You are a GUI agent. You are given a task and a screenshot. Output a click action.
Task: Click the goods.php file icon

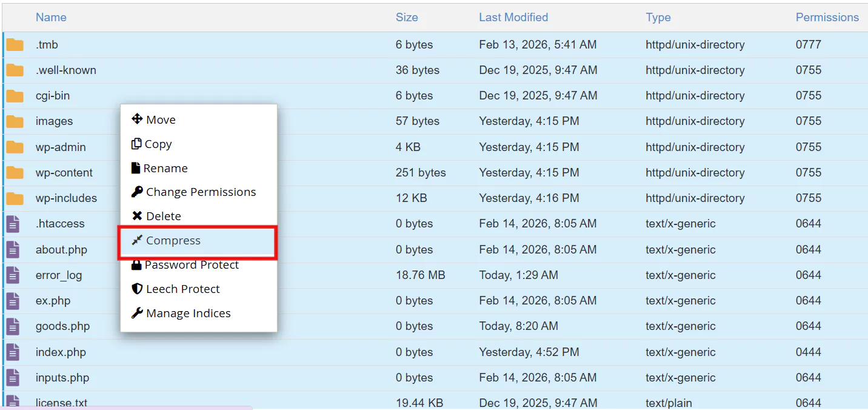(x=13, y=326)
